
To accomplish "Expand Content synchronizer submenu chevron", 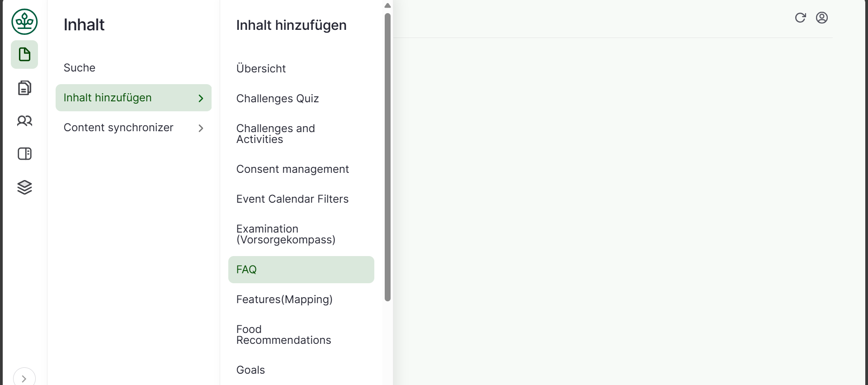I will click(x=201, y=128).
